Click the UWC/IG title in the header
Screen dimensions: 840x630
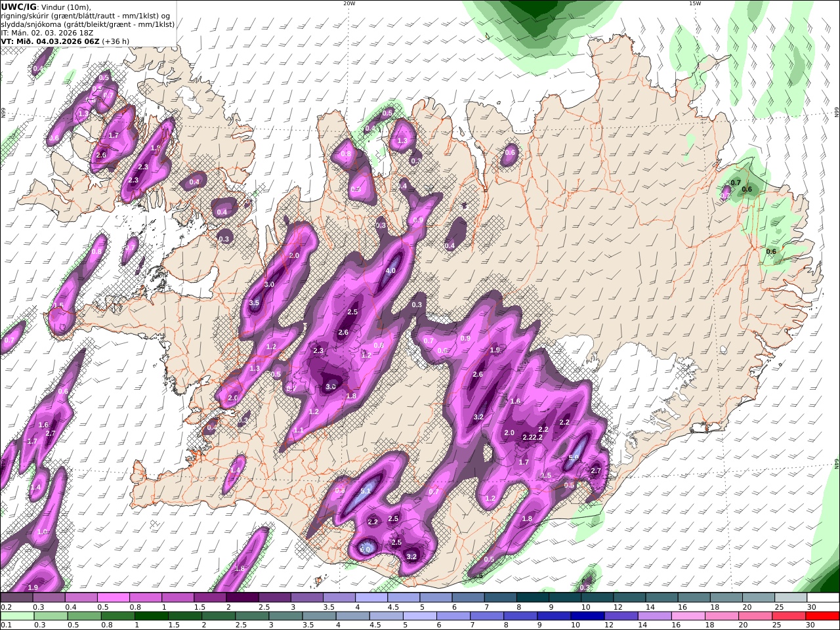18,7
